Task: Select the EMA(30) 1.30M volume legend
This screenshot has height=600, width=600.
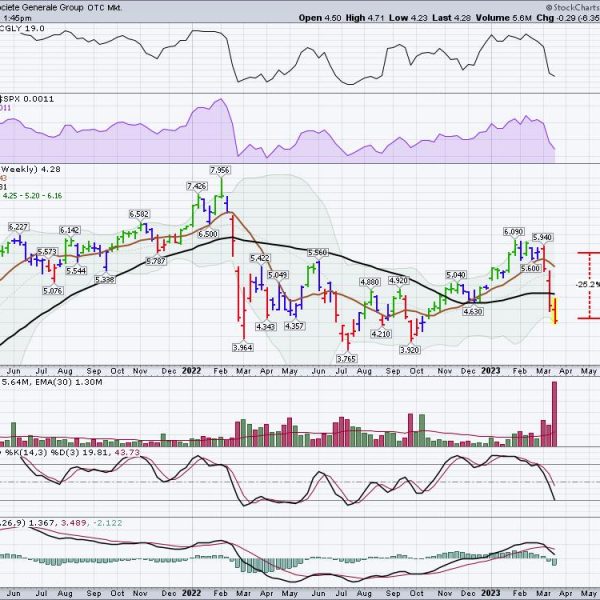Action: (68, 382)
